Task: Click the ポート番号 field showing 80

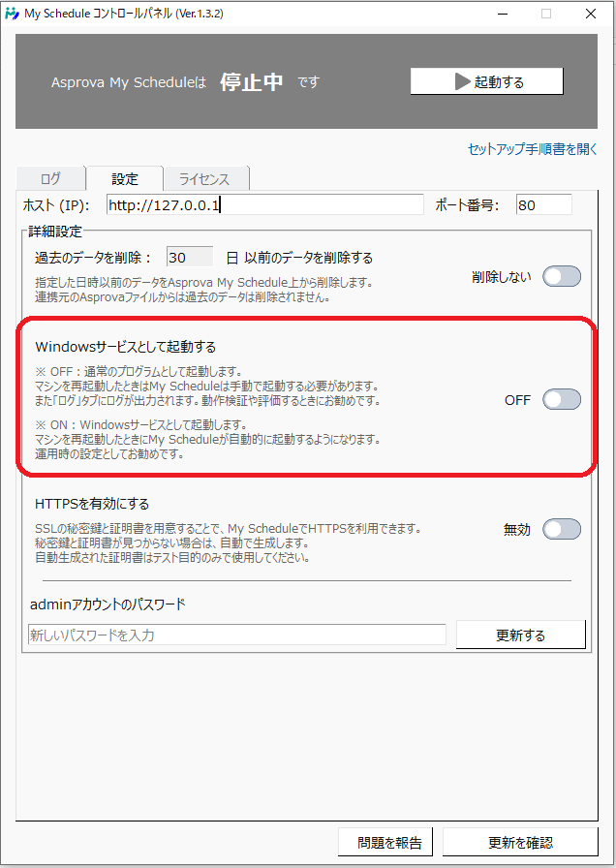Action: 544,205
